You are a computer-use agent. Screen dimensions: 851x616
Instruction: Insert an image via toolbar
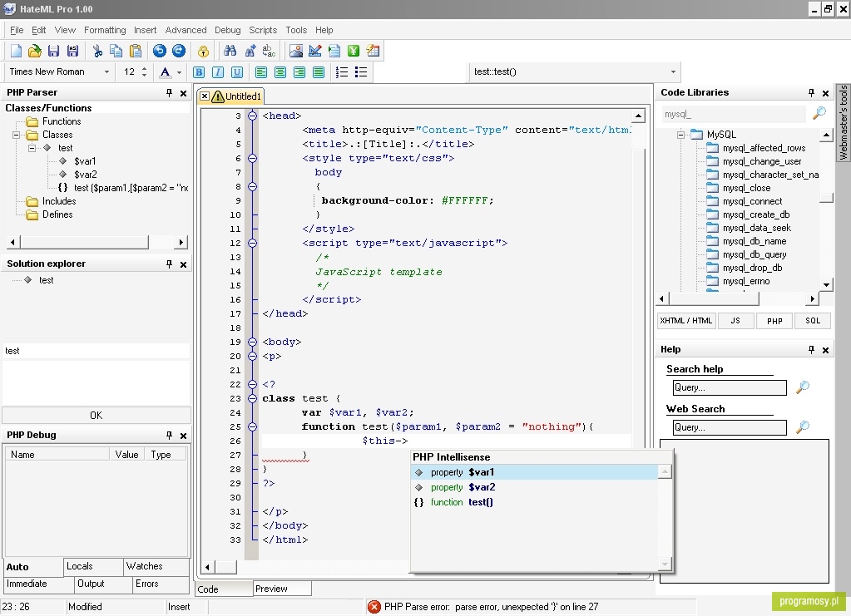click(296, 51)
